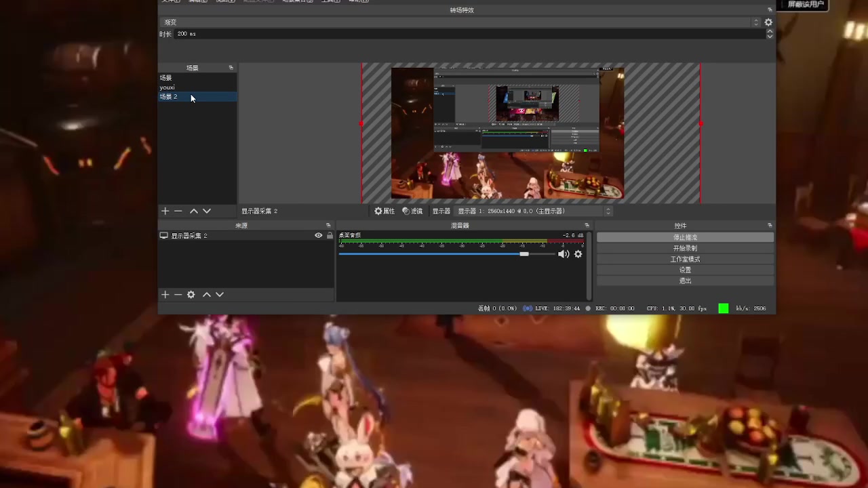Image resolution: width=868 pixels, height=488 pixels.
Task: Click right red resize handle in preview
Action: [701, 123]
